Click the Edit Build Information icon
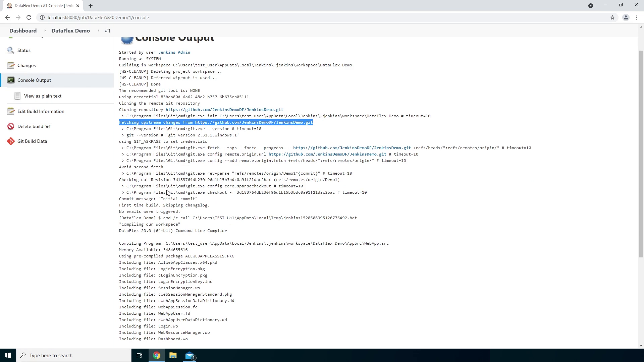 (x=11, y=111)
